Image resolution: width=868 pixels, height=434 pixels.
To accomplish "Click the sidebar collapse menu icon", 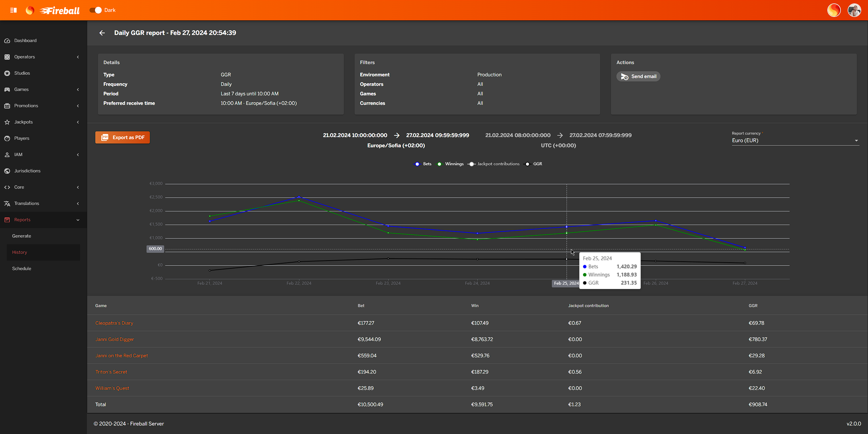I will (14, 10).
